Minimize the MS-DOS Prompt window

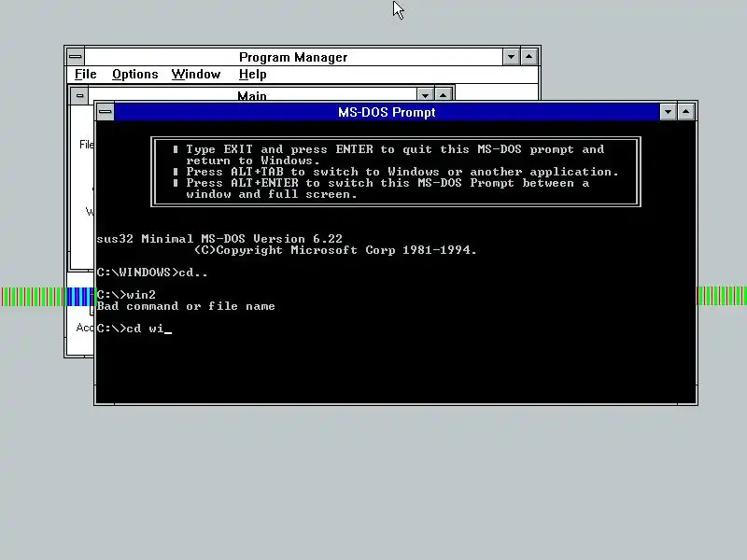point(668,112)
